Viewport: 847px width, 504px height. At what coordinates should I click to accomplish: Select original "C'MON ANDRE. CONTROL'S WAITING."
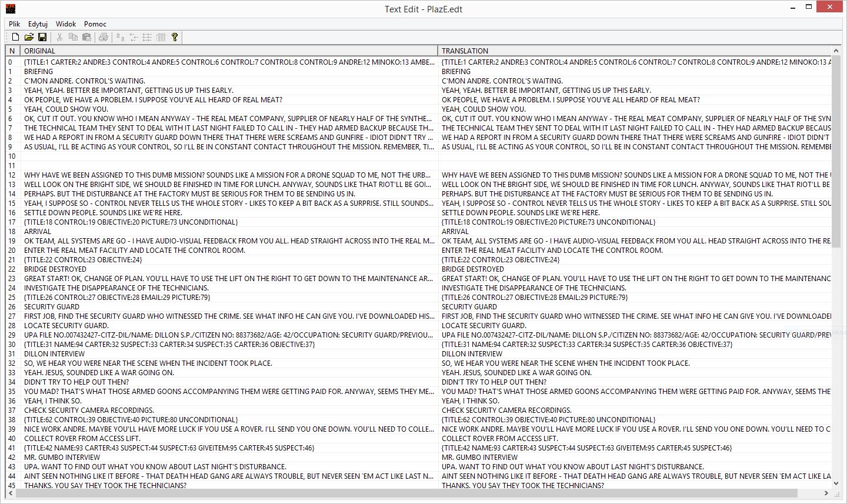click(85, 81)
